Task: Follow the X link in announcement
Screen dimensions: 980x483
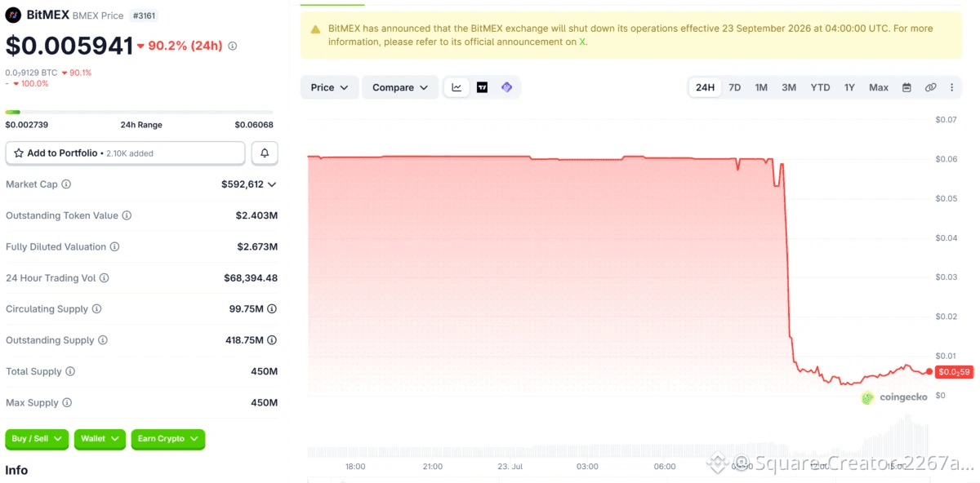Action: pos(582,42)
